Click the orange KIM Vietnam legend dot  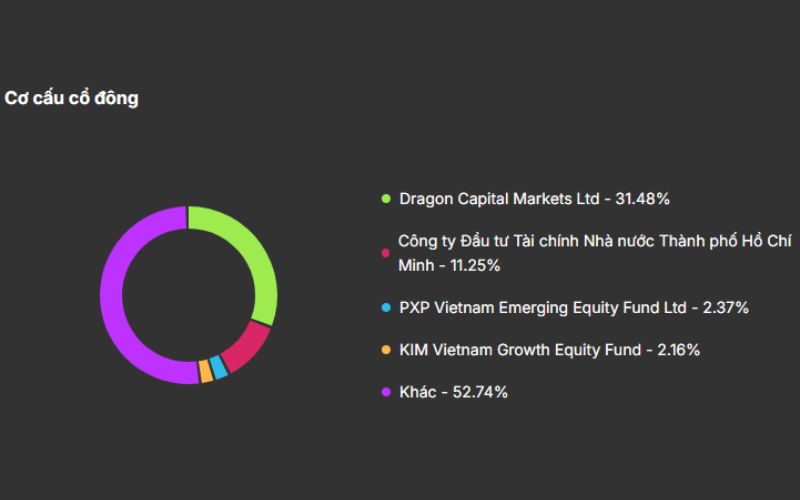386,350
